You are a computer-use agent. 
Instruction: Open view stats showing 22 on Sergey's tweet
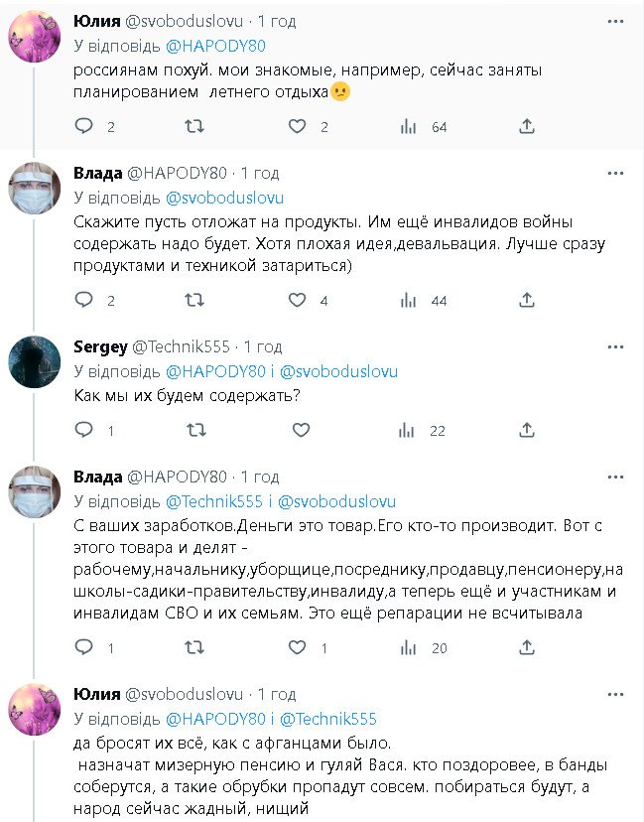(407, 430)
